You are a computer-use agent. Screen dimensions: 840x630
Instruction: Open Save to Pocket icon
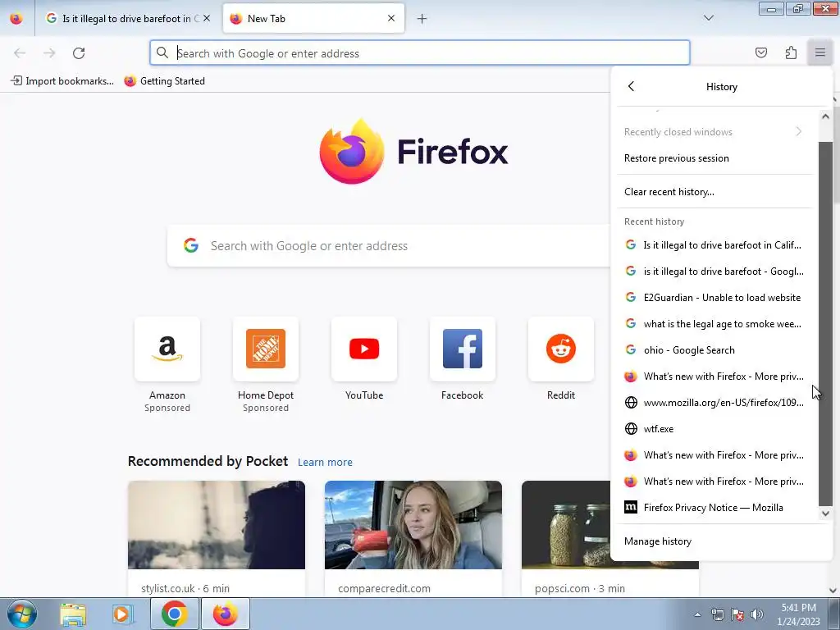761,52
